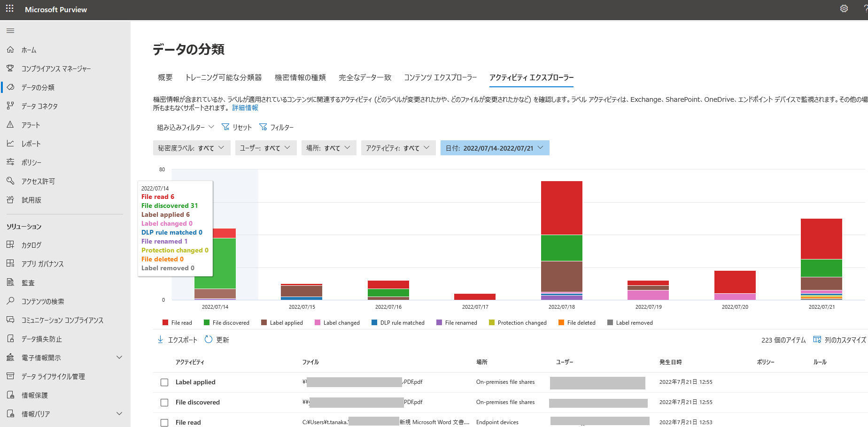Toggle DLP rule matched legend entry
The height and width of the screenshot is (427, 868).
[398, 323]
